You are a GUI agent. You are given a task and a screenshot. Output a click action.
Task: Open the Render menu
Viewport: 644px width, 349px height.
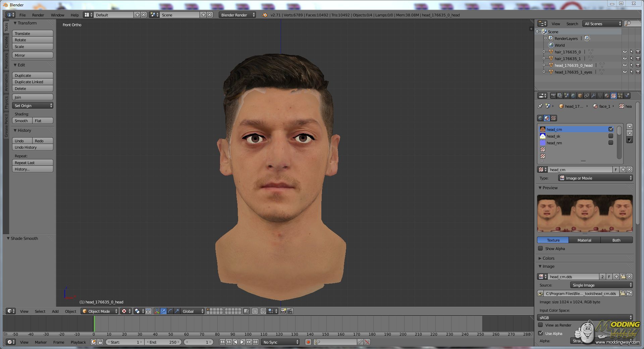point(38,15)
